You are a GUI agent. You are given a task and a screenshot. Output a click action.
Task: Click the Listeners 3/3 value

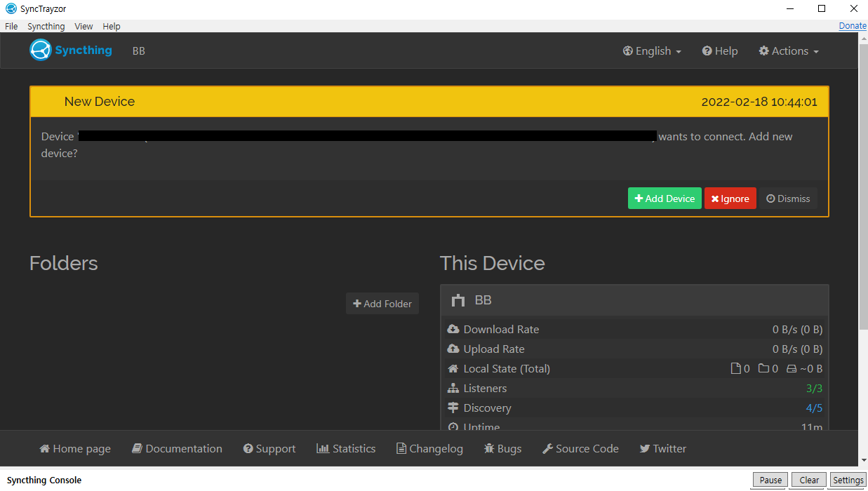814,388
